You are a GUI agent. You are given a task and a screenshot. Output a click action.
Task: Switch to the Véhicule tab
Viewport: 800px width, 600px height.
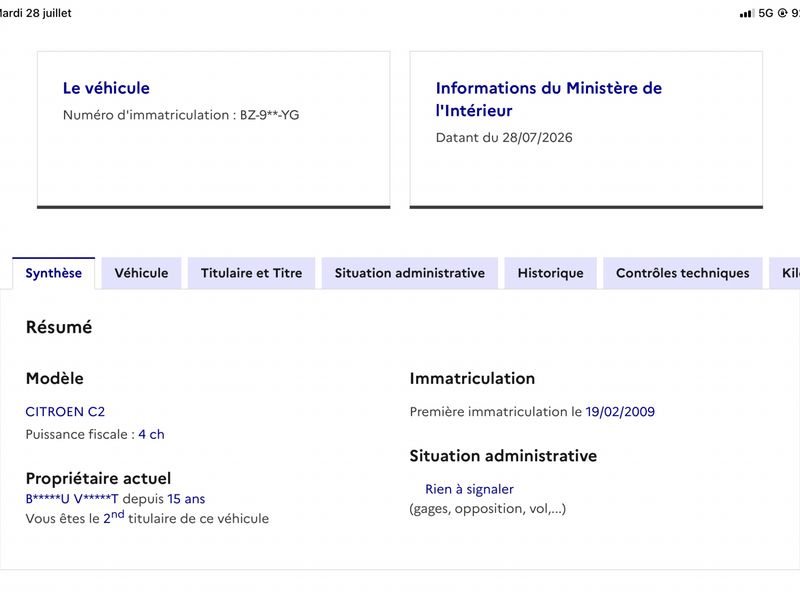[x=141, y=273]
